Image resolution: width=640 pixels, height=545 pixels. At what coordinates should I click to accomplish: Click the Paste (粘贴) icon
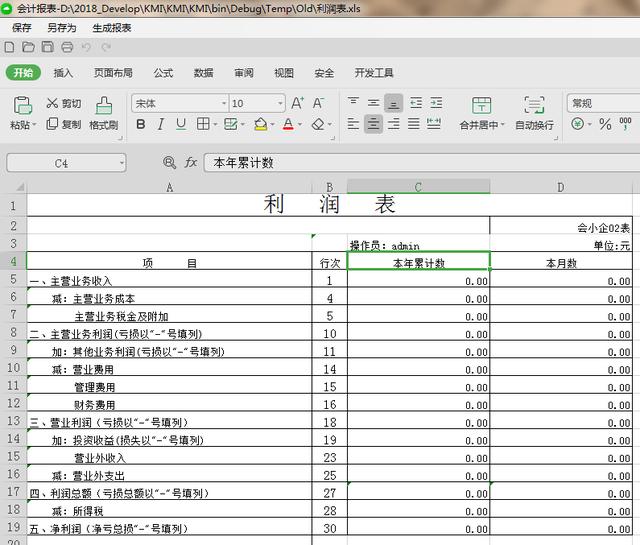[x=22, y=105]
